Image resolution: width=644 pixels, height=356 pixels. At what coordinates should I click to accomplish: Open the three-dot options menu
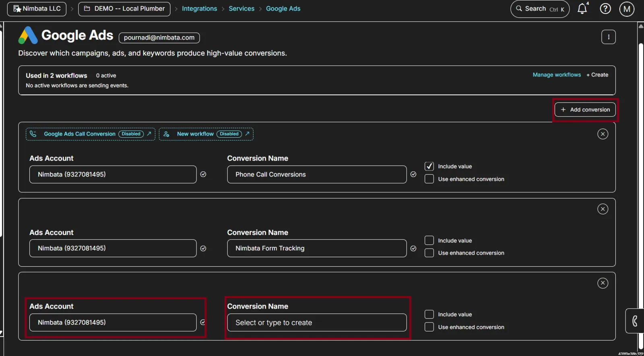609,37
